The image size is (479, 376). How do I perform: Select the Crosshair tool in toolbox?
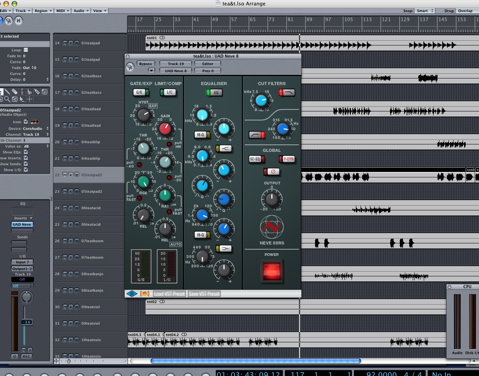click(x=29, y=99)
